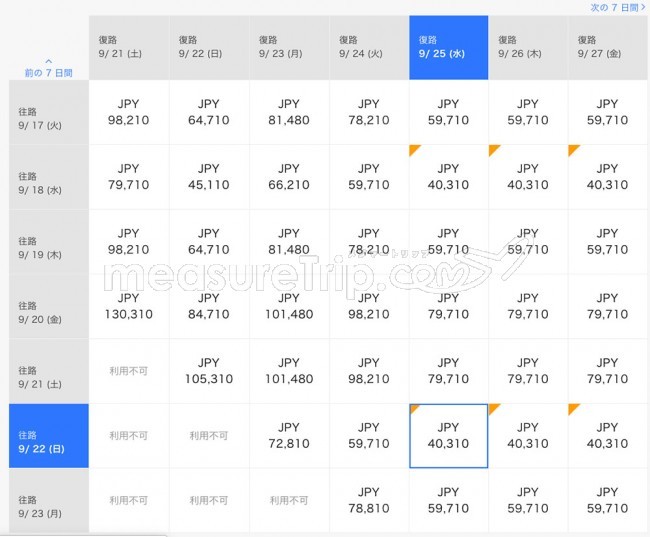Select outbound 9/17 (火) row header
The width and height of the screenshot is (650, 537).
[x=47, y=112]
